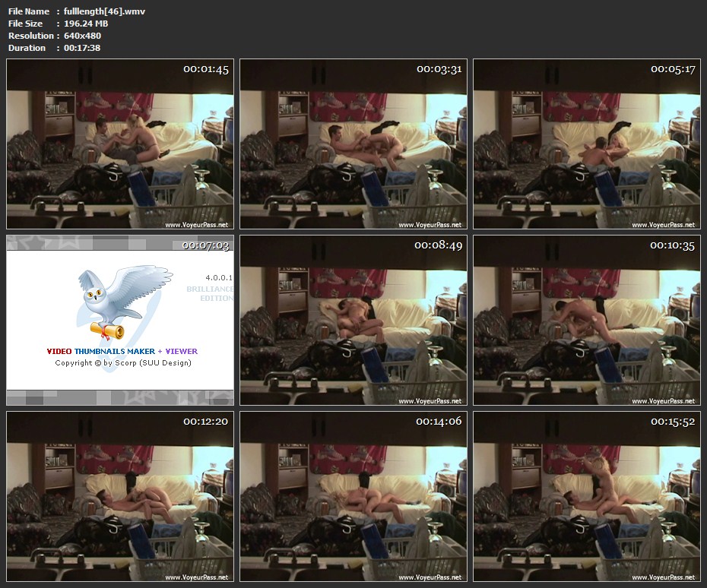Select the frame timestamped 00:03:31
Screen dimensions: 707x588
[x=353, y=144]
